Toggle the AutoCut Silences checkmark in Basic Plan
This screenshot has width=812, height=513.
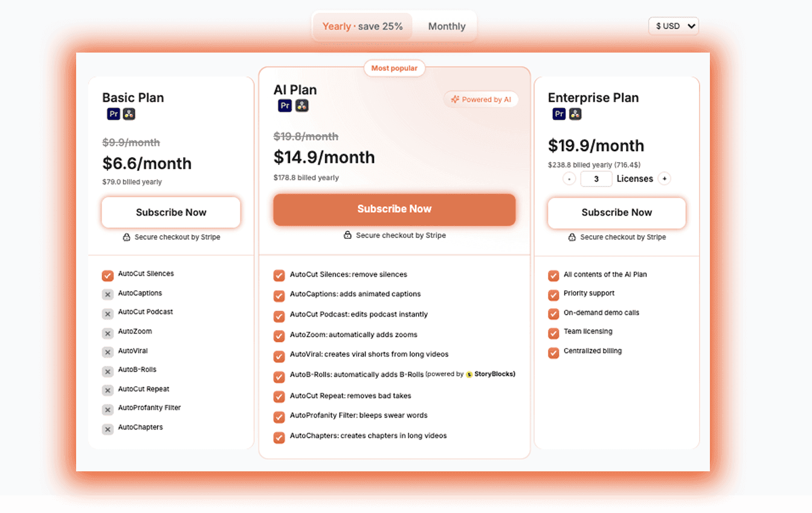click(x=108, y=275)
